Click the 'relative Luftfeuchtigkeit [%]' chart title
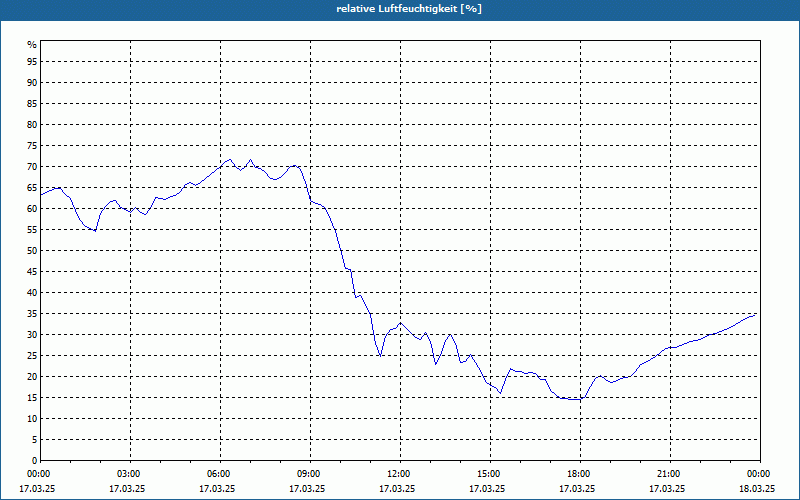This screenshot has height=500, width=800. (409, 9)
